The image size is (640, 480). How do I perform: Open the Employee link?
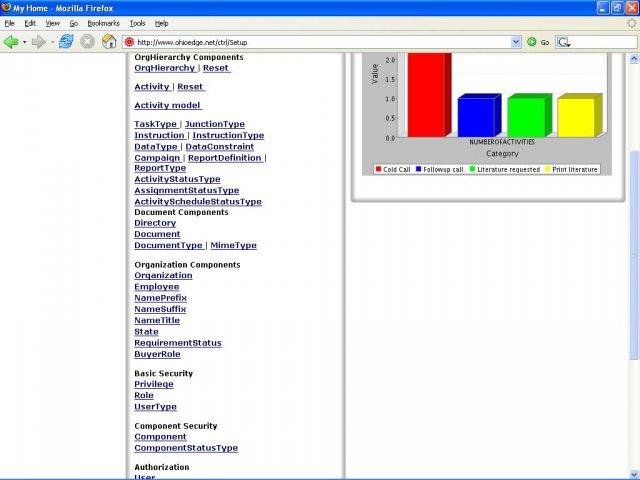157,287
